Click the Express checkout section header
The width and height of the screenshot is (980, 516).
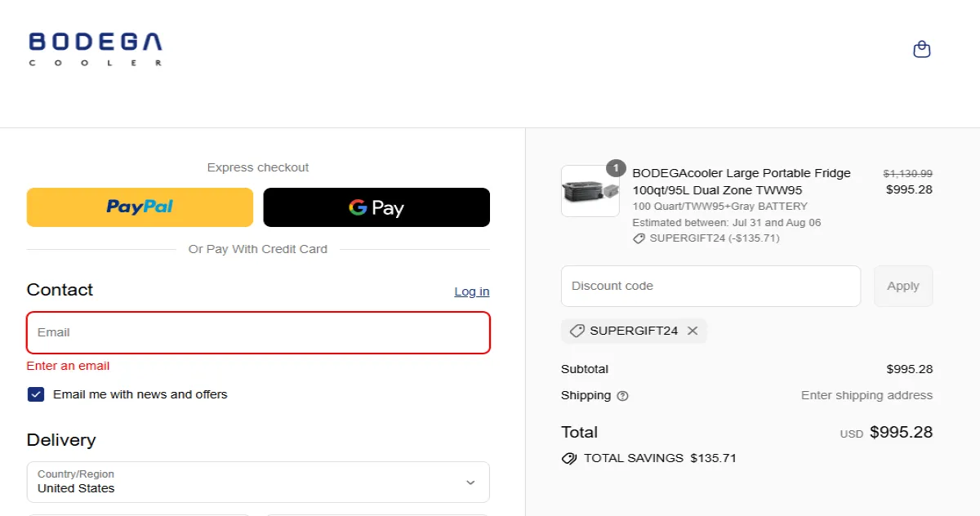pyautogui.click(x=257, y=167)
